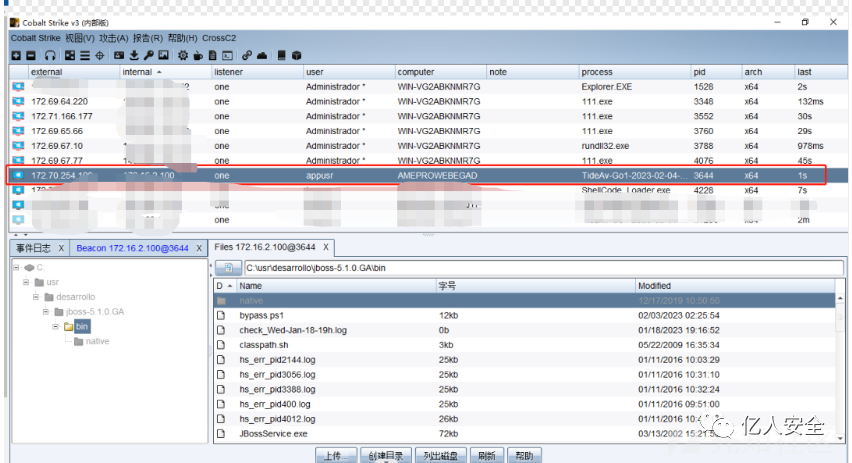The image size is (852, 463).
Task: Sort sessions by pid column header
Action: [x=716, y=72]
